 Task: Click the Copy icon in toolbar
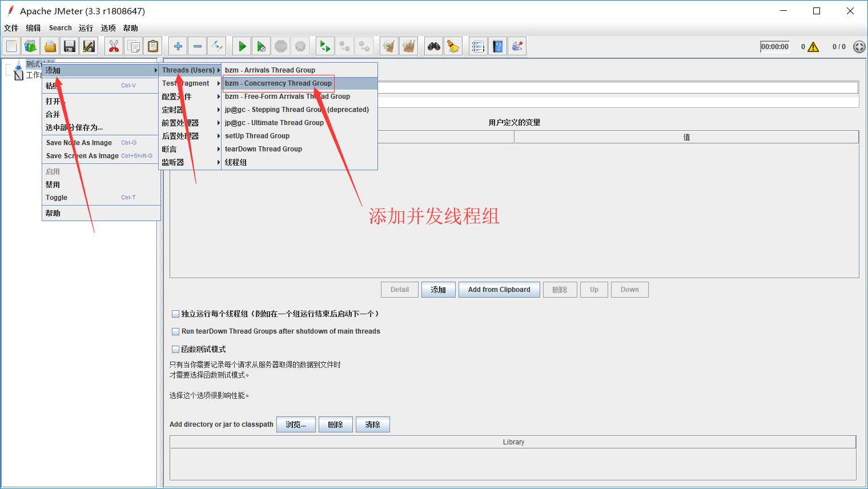pyautogui.click(x=134, y=46)
